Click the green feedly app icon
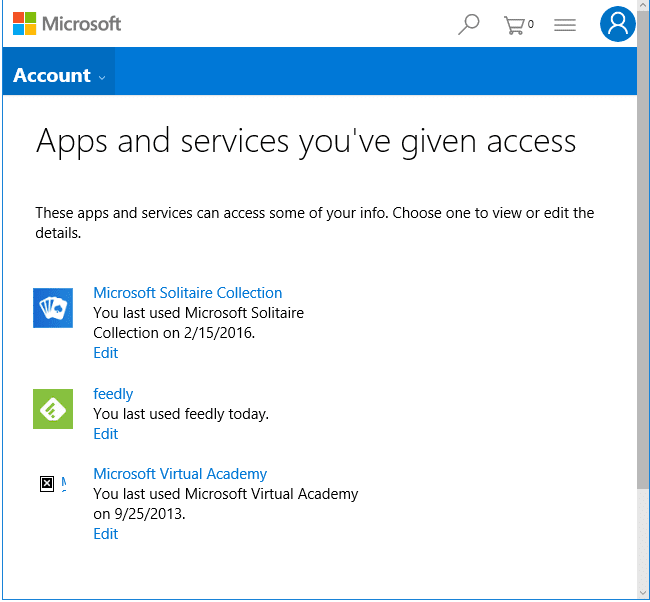The image size is (650, 602). click(x=53, y=409)
